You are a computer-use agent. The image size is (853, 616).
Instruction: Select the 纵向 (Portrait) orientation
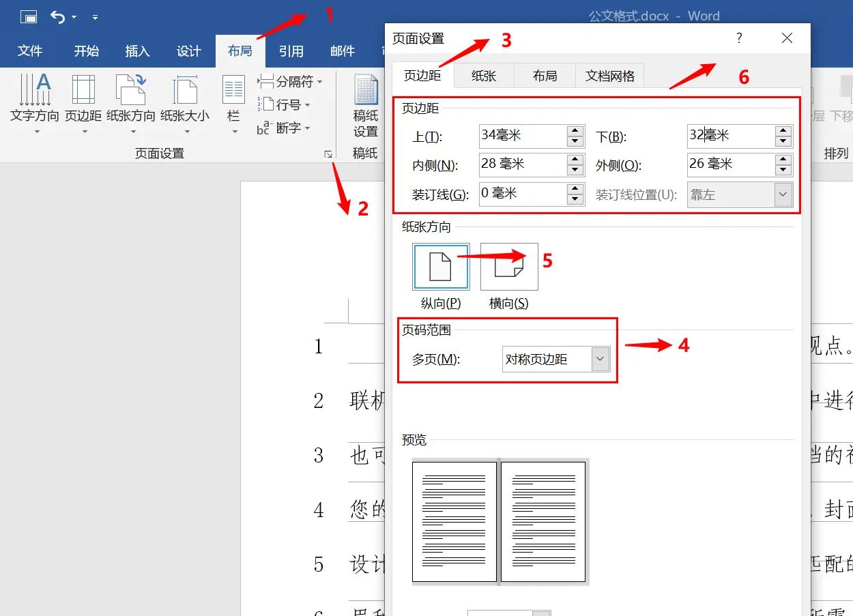point(440,266)
